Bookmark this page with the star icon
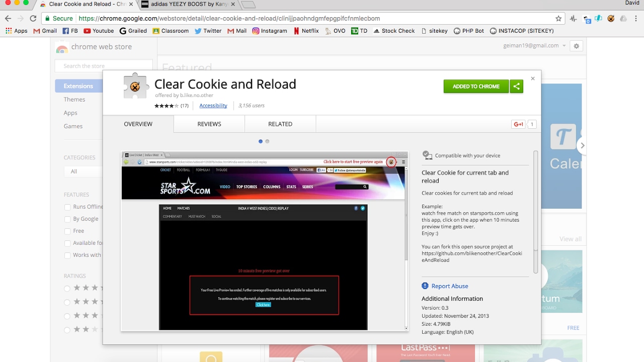 coord(558,19)
